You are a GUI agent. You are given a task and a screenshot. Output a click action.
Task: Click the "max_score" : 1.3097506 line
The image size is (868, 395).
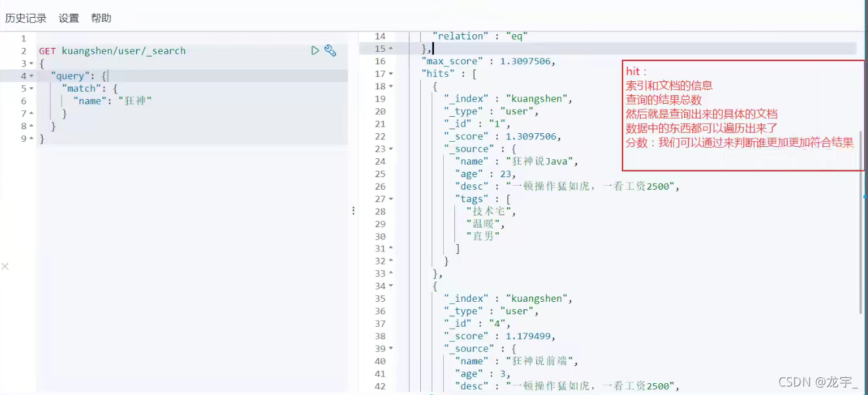[x=488, y=61]
